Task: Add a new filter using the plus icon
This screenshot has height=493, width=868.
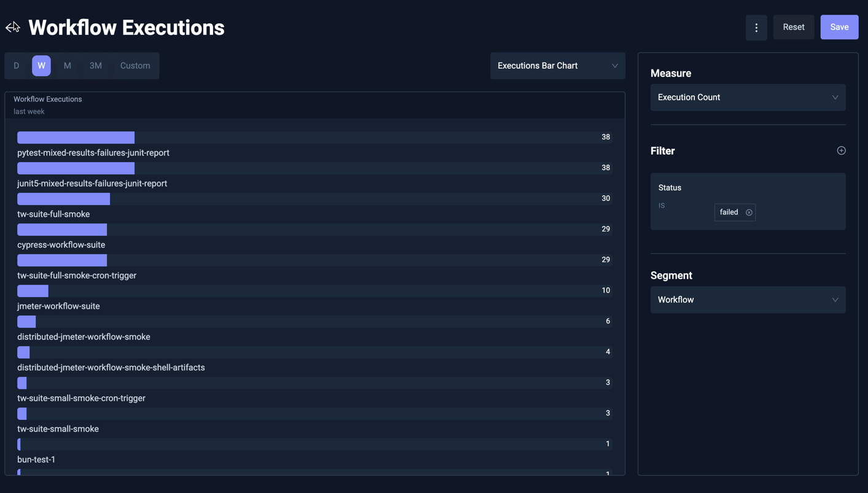Action: tap(840, 150)
